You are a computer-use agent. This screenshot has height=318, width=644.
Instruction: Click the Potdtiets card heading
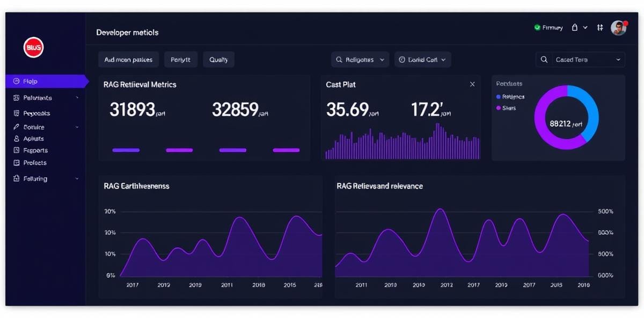[509, 84]
